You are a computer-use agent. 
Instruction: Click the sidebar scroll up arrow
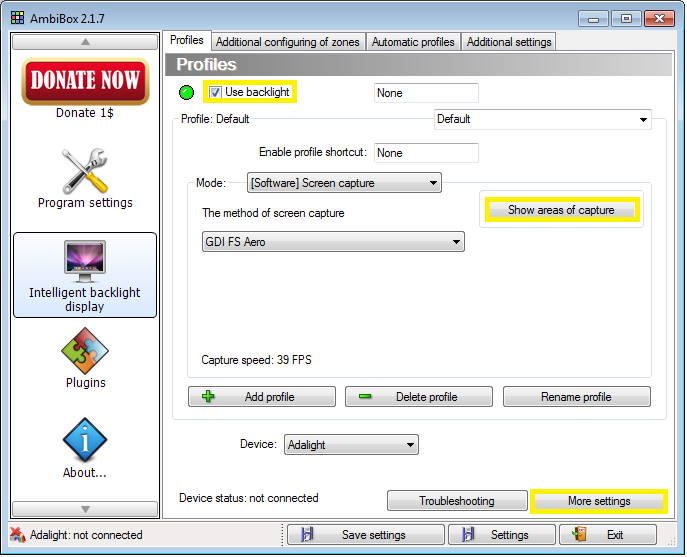pos(85,42)
